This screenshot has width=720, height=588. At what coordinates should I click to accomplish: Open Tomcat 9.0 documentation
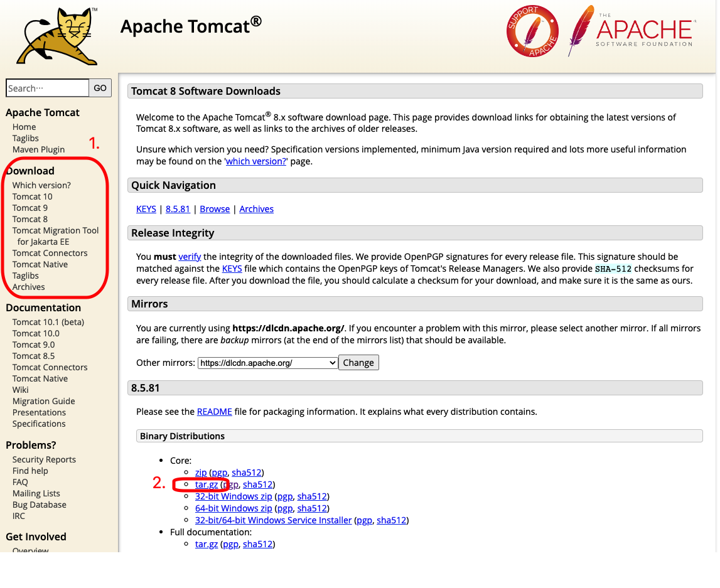pyautogui.click(x=33, y=345)
